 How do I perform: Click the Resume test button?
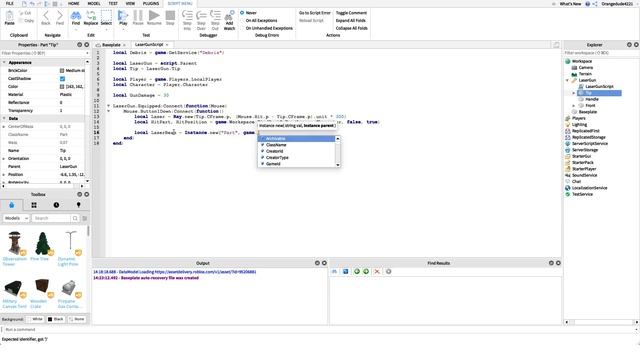pos(154,16)
